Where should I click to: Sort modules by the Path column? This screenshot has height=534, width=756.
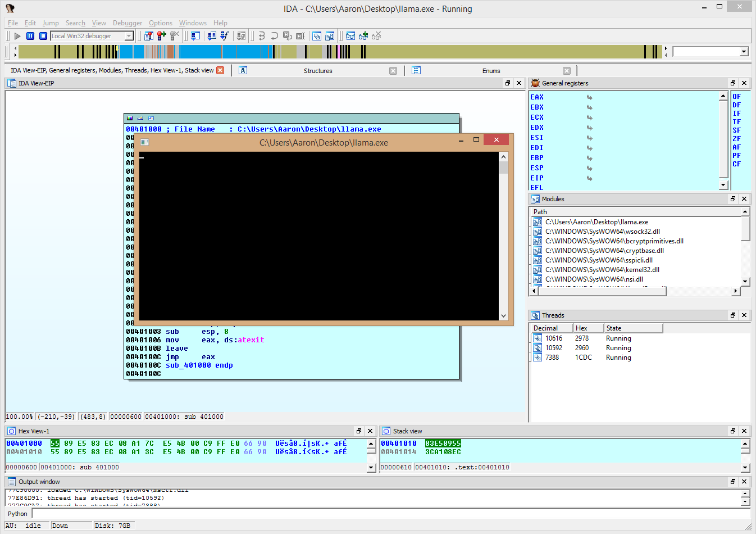click(x=636, y=212)
